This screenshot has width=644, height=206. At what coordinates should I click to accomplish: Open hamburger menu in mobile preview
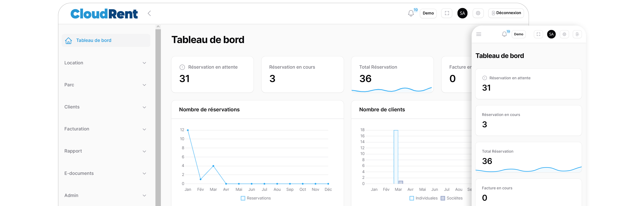[x=479, y=34]
